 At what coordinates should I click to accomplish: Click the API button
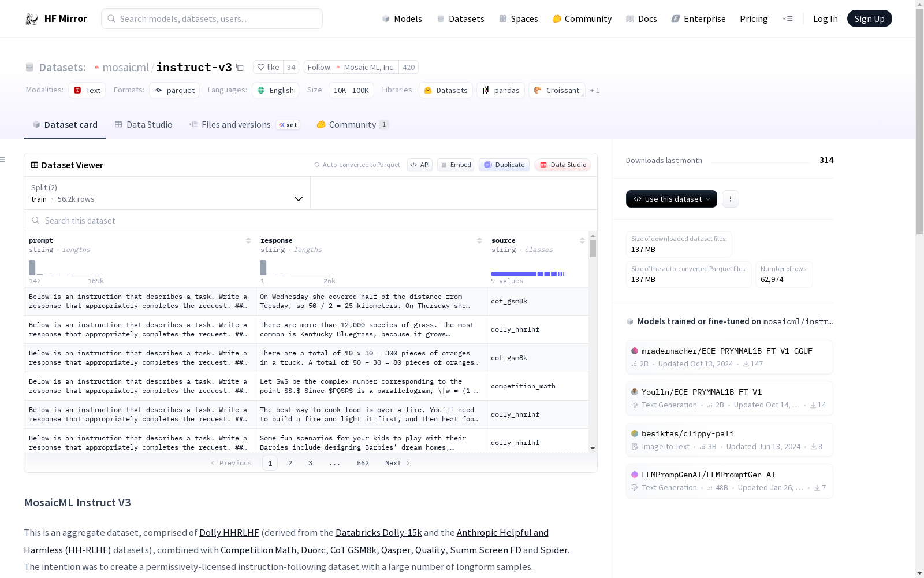coord(420,165)
